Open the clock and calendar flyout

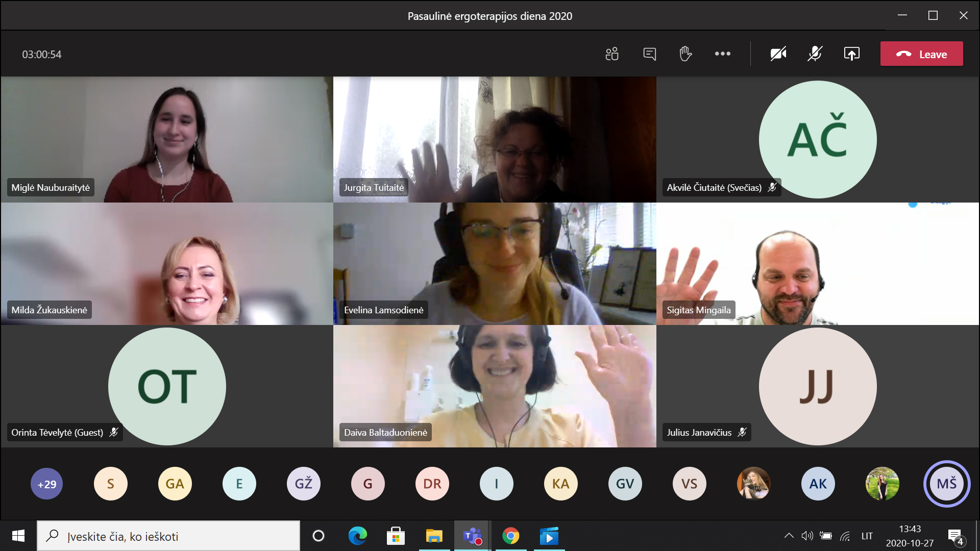click(910, 536)
